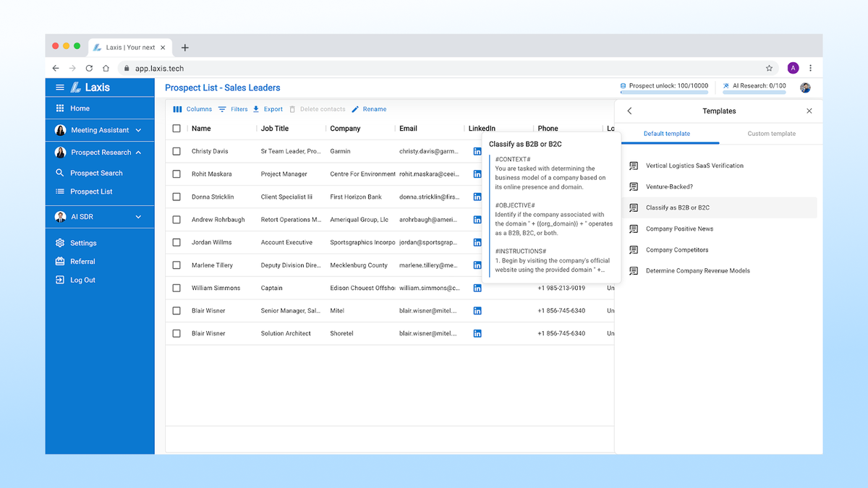The image size is (868, 488).
Task: Open Christy Davis's LinkedIn icon
Action: tap(477, 151)
